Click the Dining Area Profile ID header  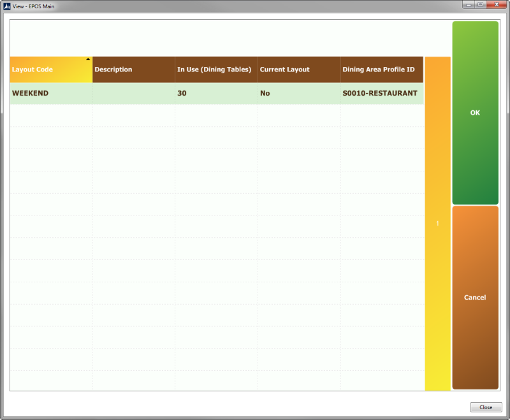(x=381, y=69)
